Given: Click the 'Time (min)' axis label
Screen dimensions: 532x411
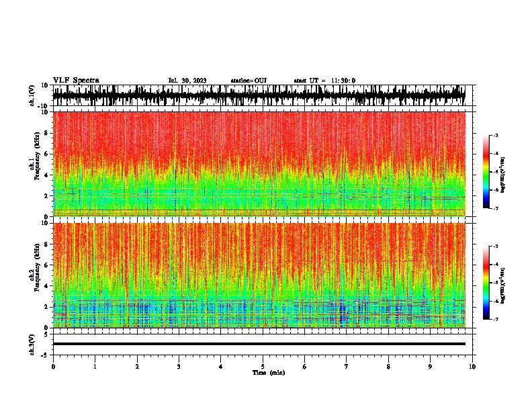Looking at the screenshot, I should pos(269,373).
